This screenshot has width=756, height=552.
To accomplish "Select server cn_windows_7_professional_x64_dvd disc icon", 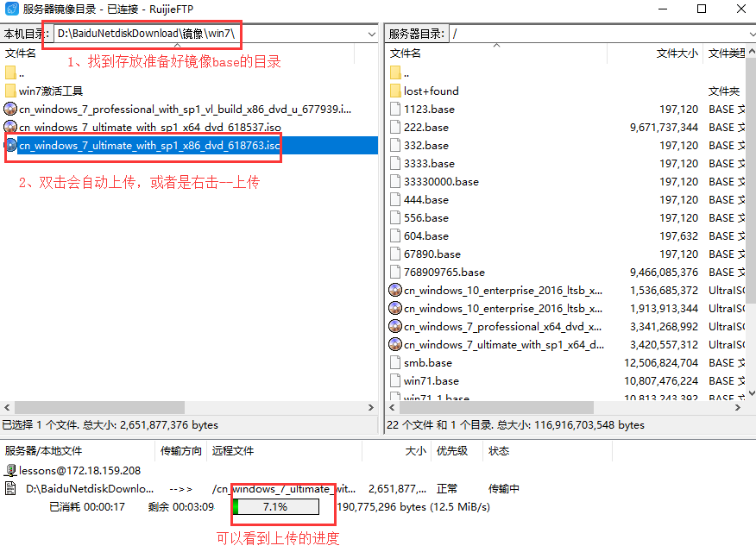I will point(395,327).
